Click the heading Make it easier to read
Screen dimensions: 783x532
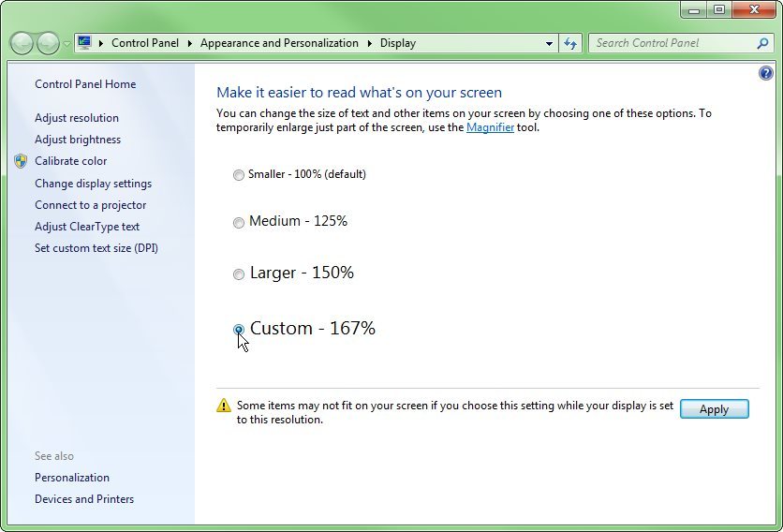click(359, 93)
